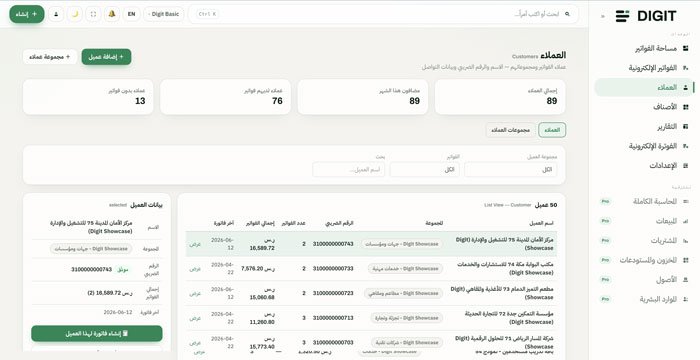Viewport: 700px width, 360px height.
Task: Click group badge Digit Showcase - خدمات مهنية
Action: 405,269
